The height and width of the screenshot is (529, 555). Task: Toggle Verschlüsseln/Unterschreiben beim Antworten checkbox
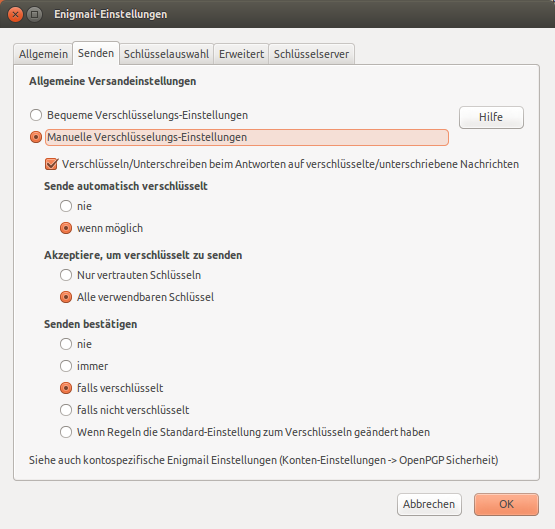[x=52, y=164]
